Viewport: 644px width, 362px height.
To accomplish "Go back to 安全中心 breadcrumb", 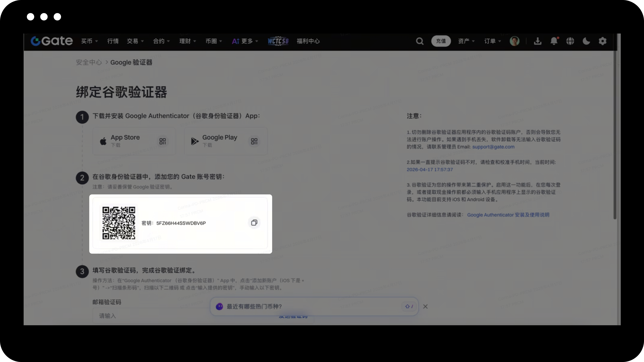I will (89, 63).
